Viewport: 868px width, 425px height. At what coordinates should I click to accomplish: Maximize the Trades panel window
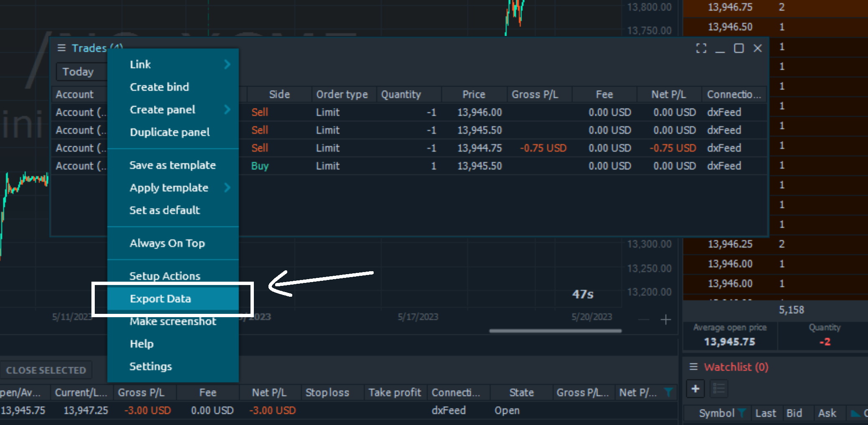[x=739, y=48]
